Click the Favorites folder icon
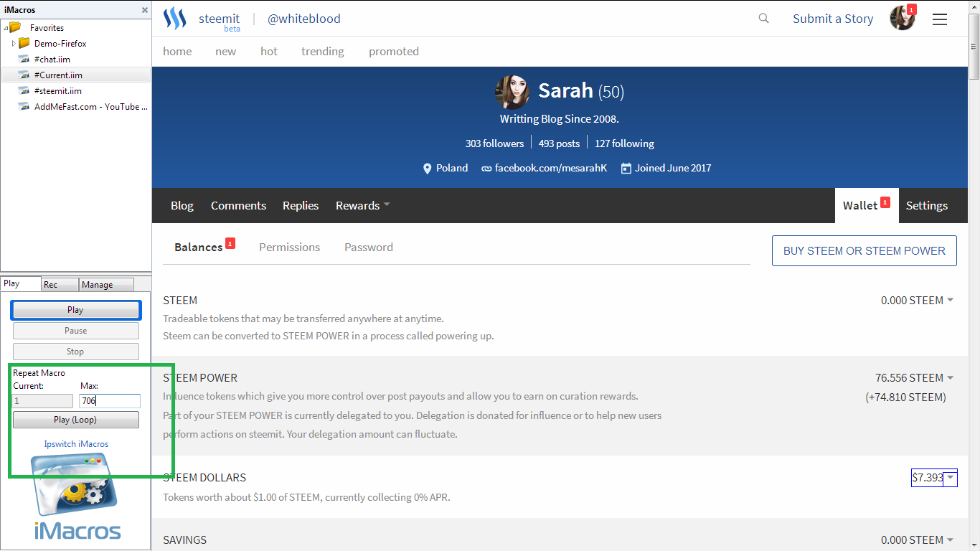The height and width of the screenshot is (551, 980). 15,27
